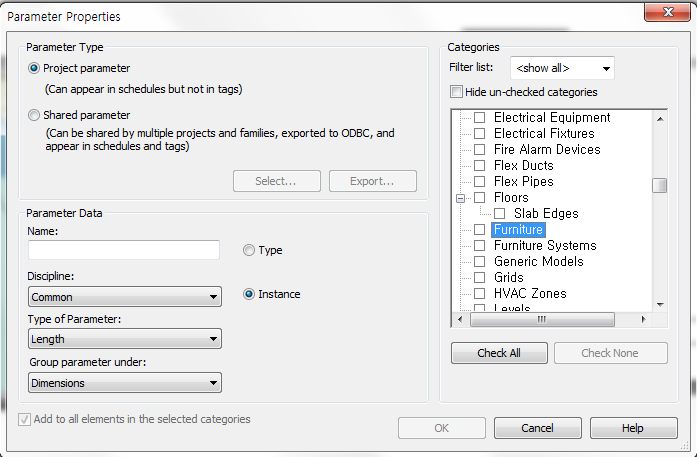Image resolution: width=697 pixels, height=457 pixels.
Task: Click the categories list vertical scrollbar down arrow
Action: pos(660,304)
